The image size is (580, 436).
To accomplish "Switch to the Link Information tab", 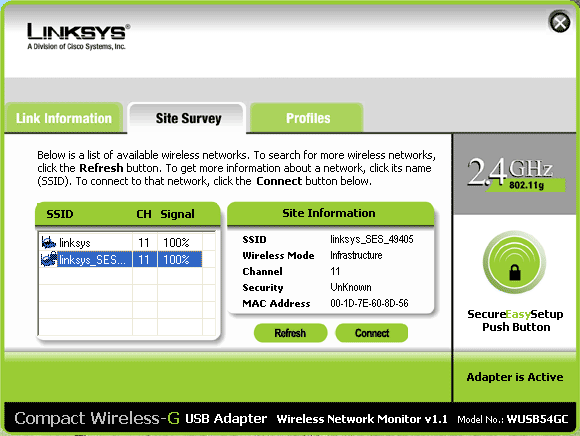I will click(64, 118).
